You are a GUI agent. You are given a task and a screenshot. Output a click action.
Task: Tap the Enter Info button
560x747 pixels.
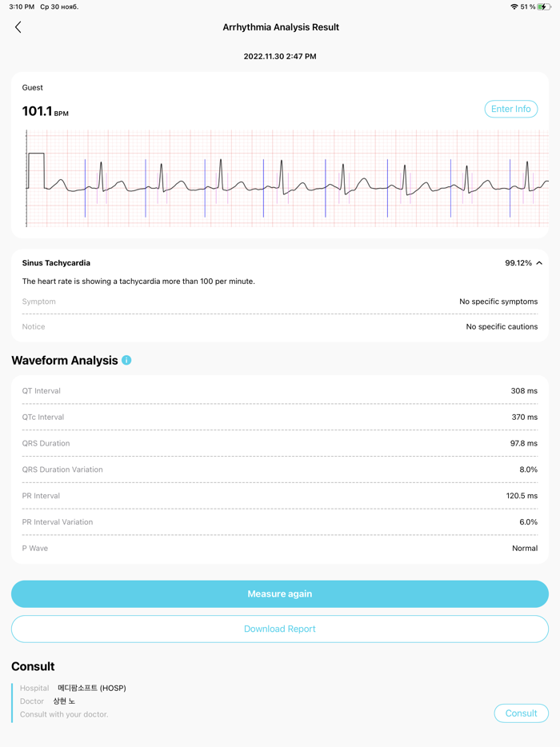(510, 109)
